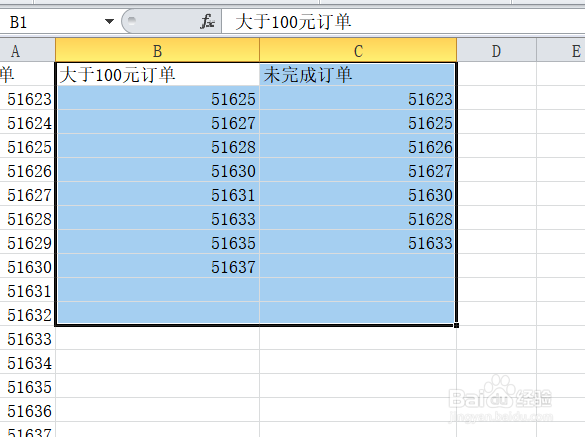Select column A cell with 51631
Viewport: 585px width, 437px height.
(x=27, y=290)
